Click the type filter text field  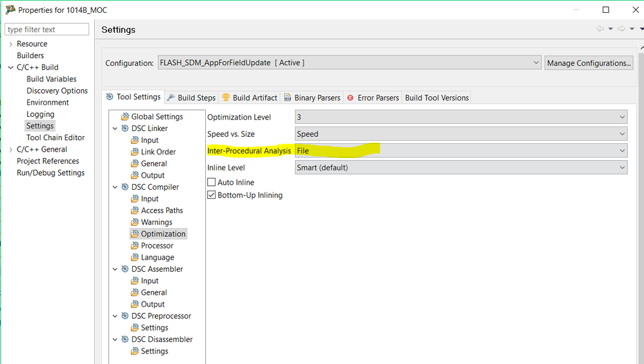point(47,29)
